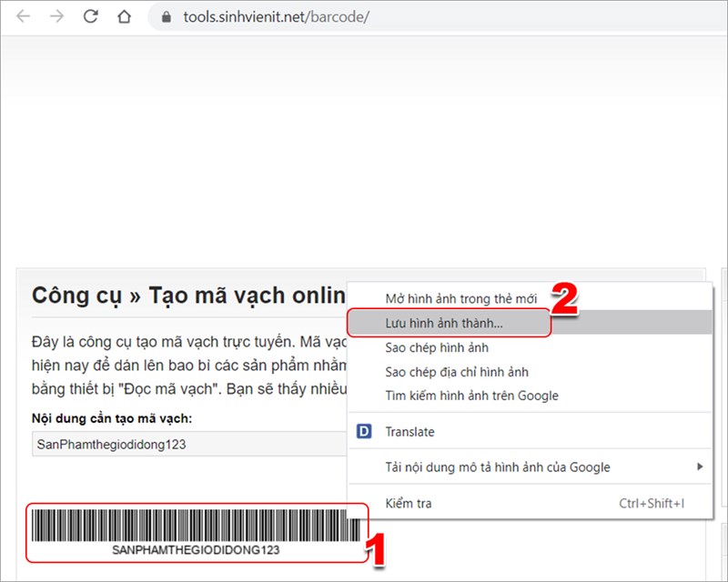Image resolution: width=728 pixels, height=582 pixels.
Task: Click the forward navigation arrow
Action: [x=56, y=16]
